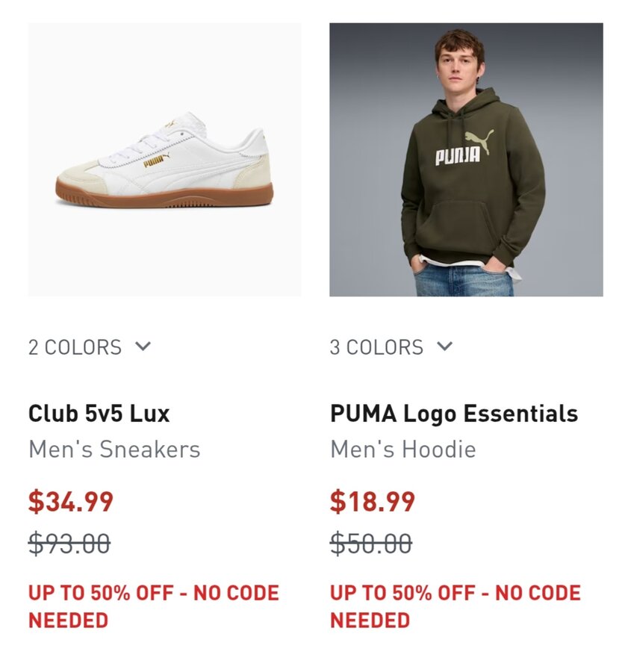
Task: Click the crossed-out $93.00 original price
Action: 69,544
